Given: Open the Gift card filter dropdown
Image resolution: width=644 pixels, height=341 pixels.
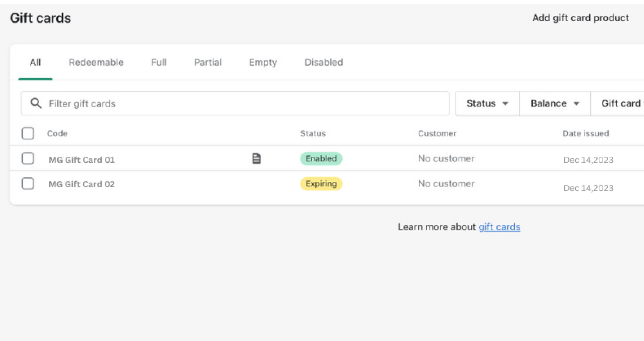Looking at the screenshot, I should point(617,103).
